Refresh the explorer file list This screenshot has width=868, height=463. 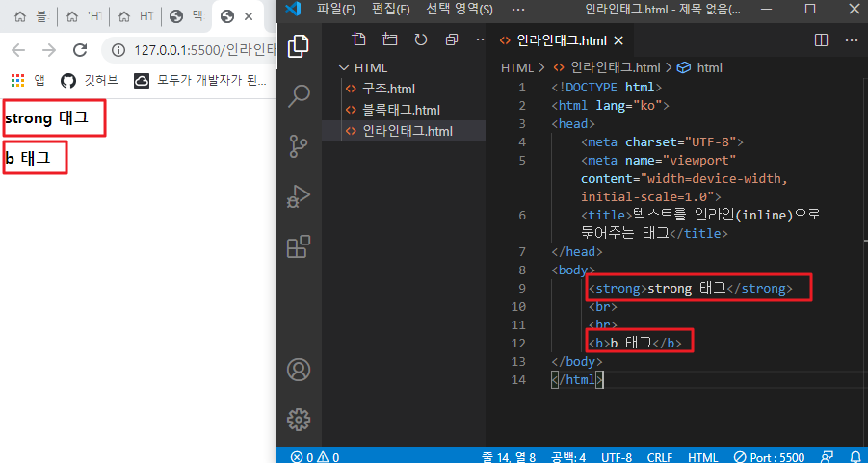click(x=421, y=39)
